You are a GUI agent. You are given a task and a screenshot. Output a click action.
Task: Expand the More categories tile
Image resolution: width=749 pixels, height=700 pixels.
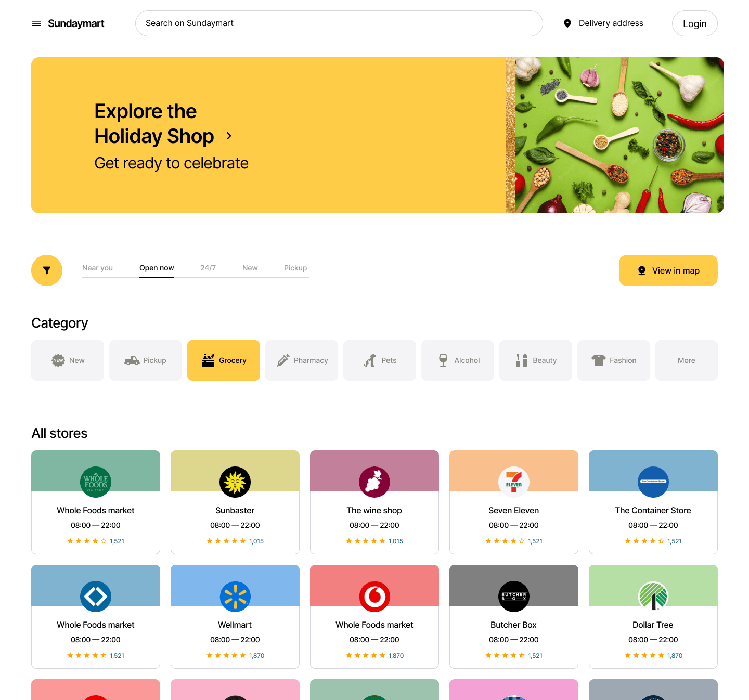tap(687, 360)
